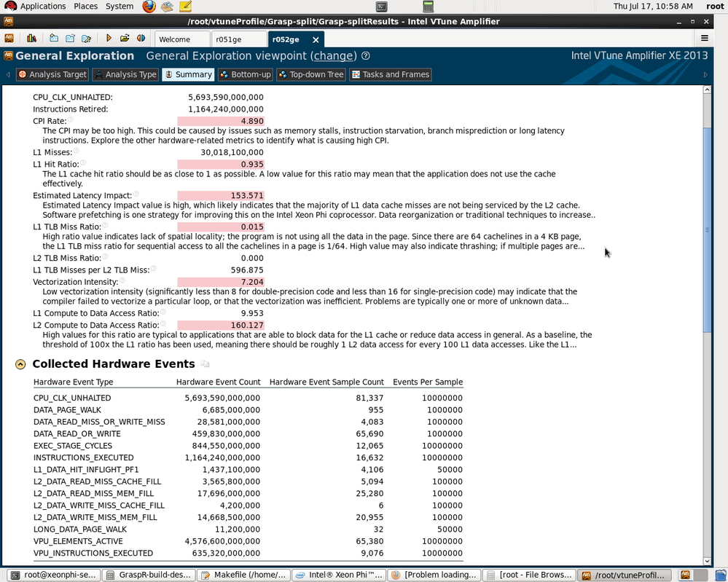Open the VTune Amplifier main menu icon
728x582 pixels.
pyautogui.click(x=9, y=38)
